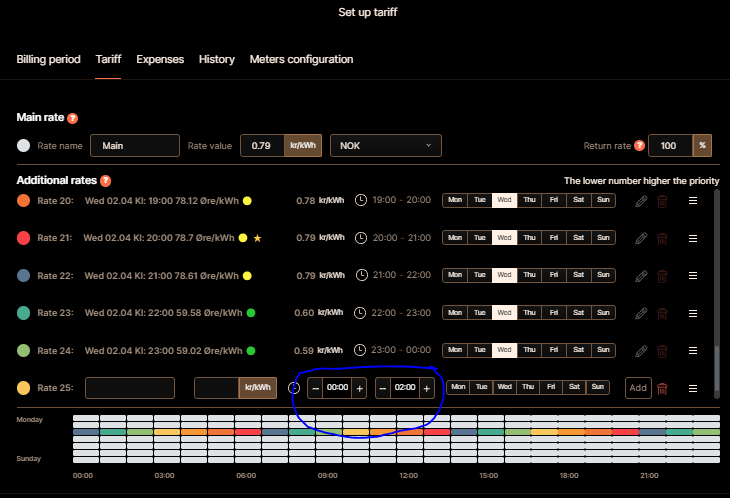Click the clock icon on Rate 20
Screen dimensions: 730x498
tap(361, 200)
